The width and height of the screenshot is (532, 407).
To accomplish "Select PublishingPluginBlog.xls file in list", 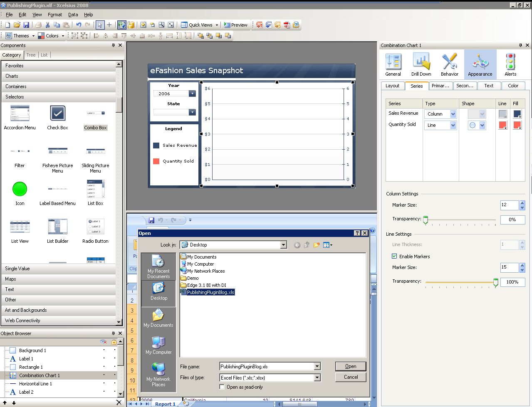I will click(208, 292).
